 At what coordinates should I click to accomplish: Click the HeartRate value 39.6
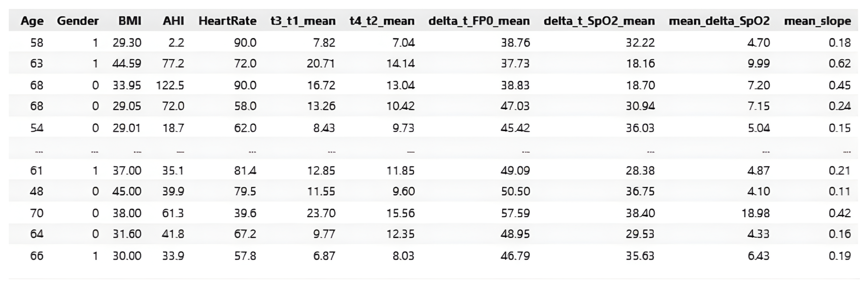[x=245, y=213]
